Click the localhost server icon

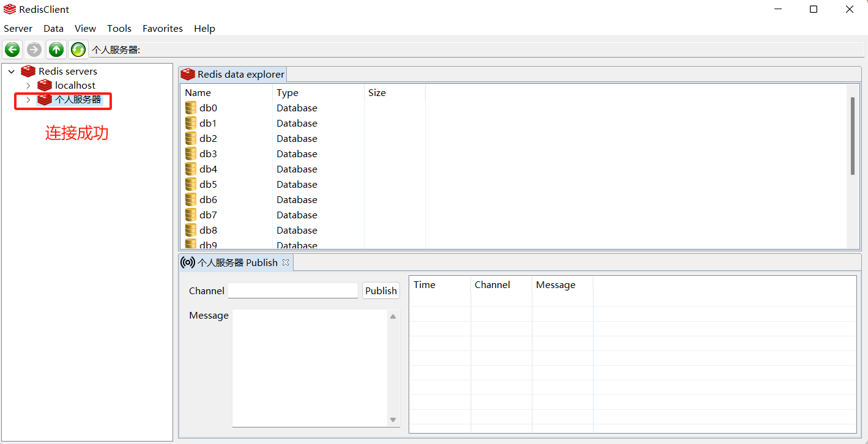(45, 86)
